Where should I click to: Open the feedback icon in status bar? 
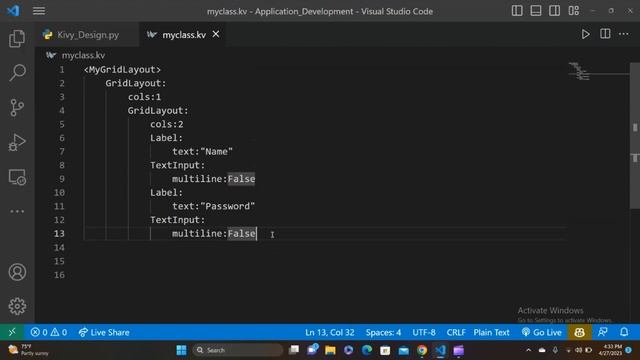point(602,332)
